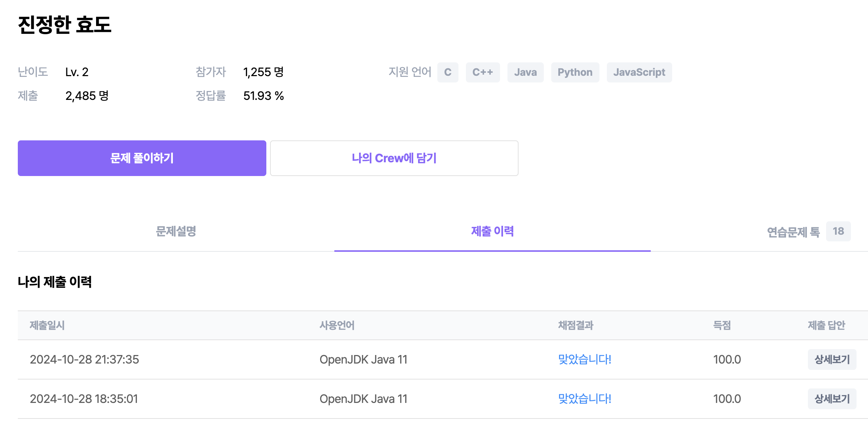Click 맞았습니다! result of 18:35:01 submission
Screen dimensions: 868x433
click(585, 399)
